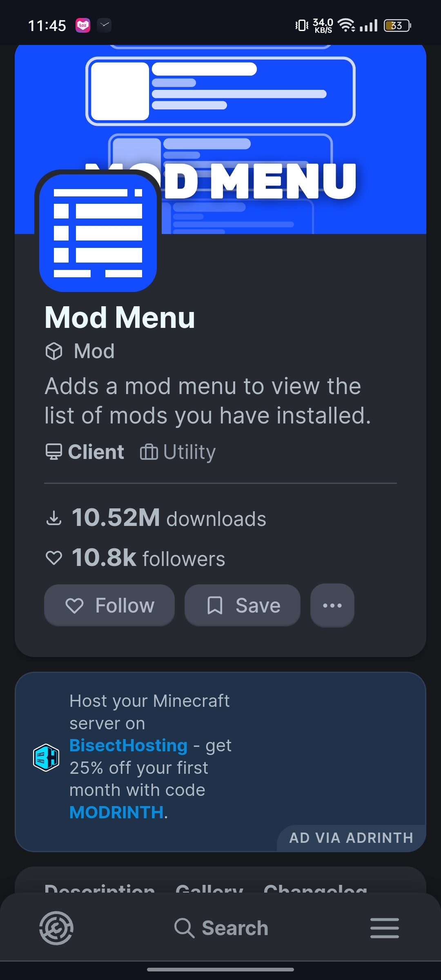Tap the BisectHosting logo icon
Screen dimensions: 441x980
pos(46,757)
